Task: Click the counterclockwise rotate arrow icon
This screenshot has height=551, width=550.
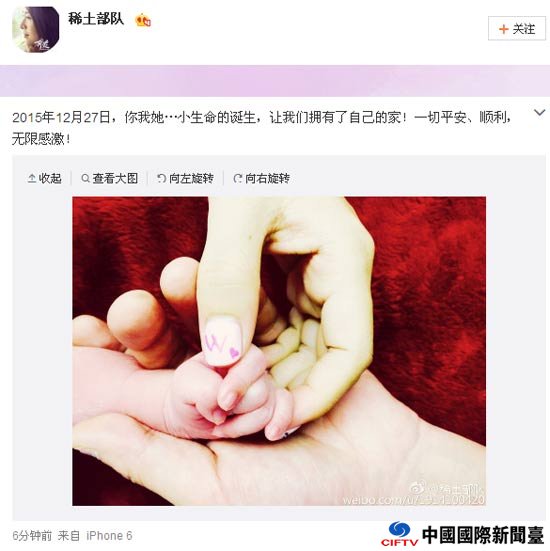Action: coord(161,179)
